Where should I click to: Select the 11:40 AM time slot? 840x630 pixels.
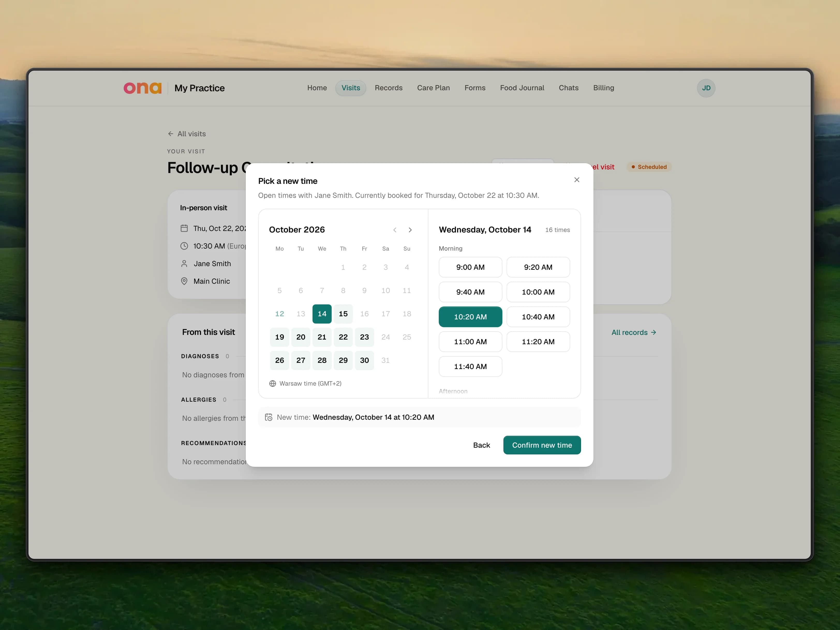coord(470,367)
